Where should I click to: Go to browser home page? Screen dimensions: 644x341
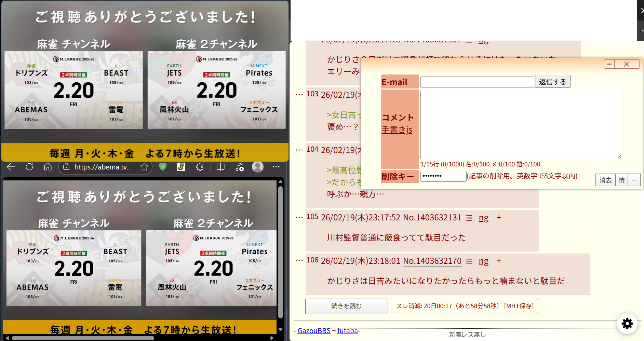[48, 167]
